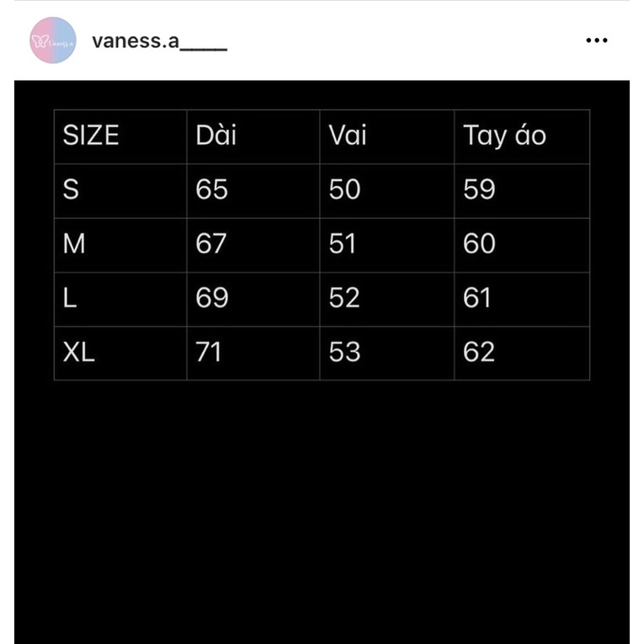The height and width of the screenshot is (644, 644).
Task: Select the cell showing 69
Action: tap(253, 300)
